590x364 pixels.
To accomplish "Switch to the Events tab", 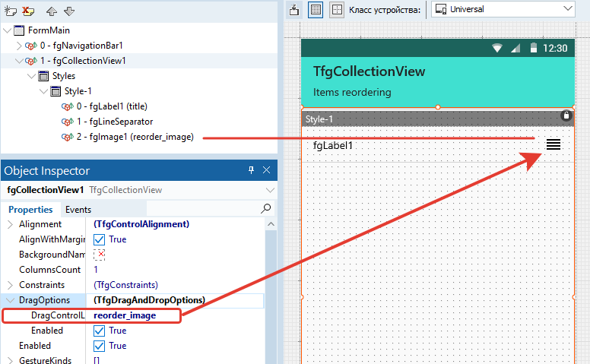I will click(x=78, y=209).
